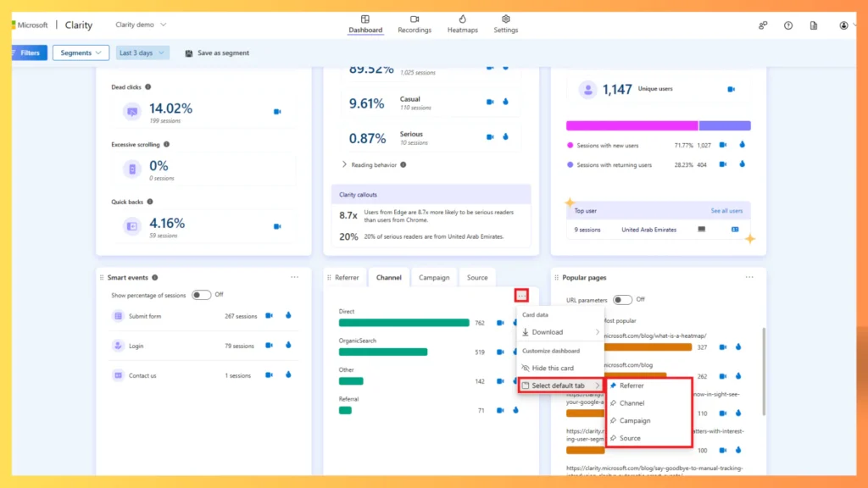
Task: Open the Clarity demo project selector
Action: tap(140, 25)
